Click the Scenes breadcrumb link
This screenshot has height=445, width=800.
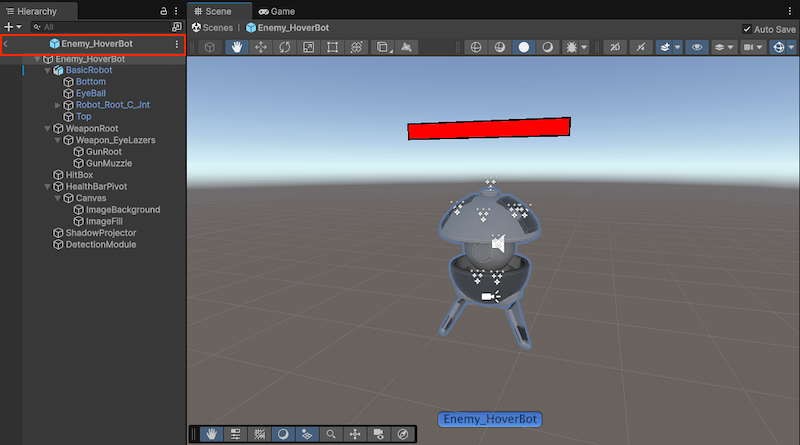click(x=214, y=29)
